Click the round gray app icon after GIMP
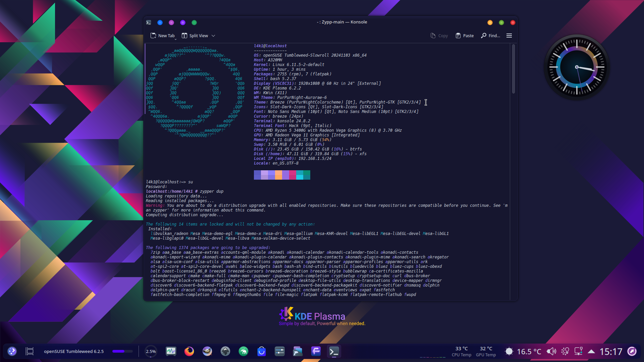 [225, 351]
